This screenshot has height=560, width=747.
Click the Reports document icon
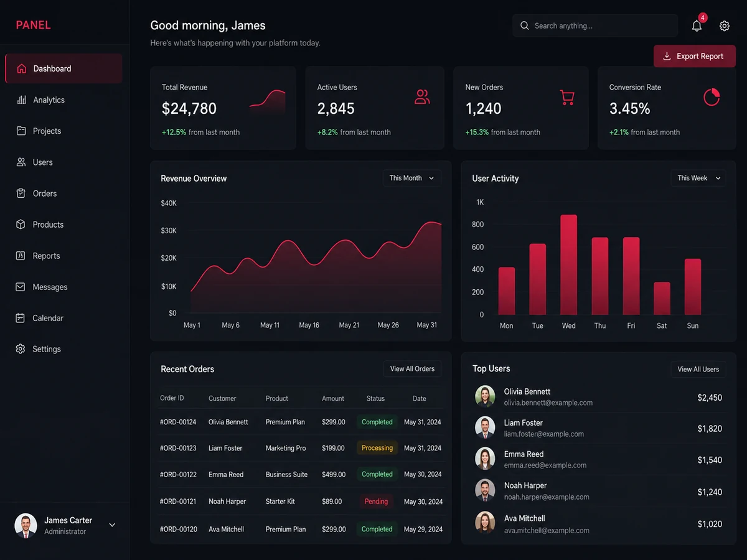coord(21,256)
